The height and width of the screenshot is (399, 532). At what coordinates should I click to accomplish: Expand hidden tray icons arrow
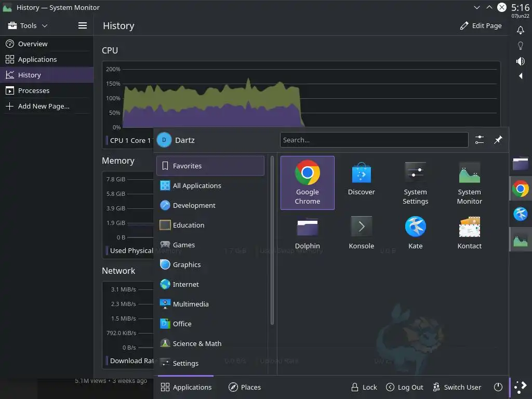click(x=521, y=76)
